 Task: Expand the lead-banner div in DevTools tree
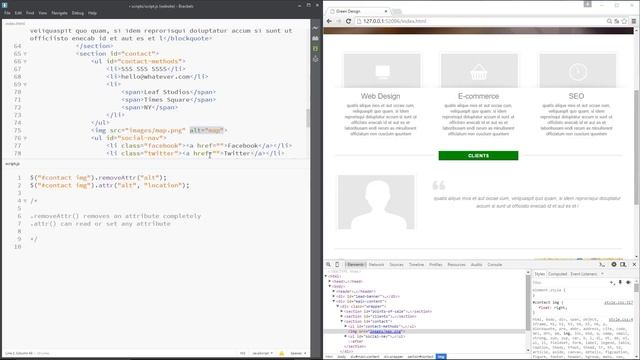333,296
